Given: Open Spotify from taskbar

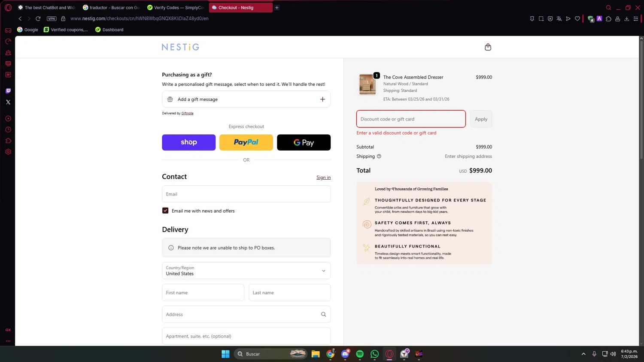Looking at the screenshot, I should [x=360, y=354].
